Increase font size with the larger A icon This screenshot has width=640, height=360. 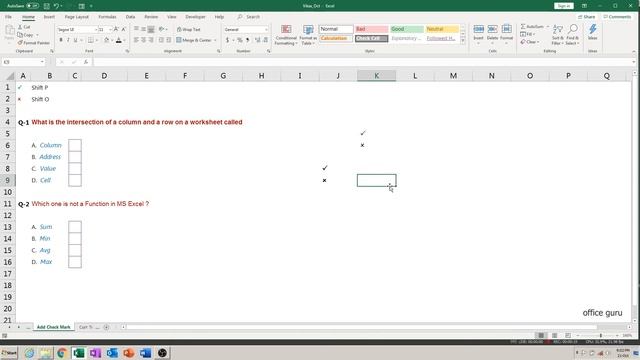[116, 29]
